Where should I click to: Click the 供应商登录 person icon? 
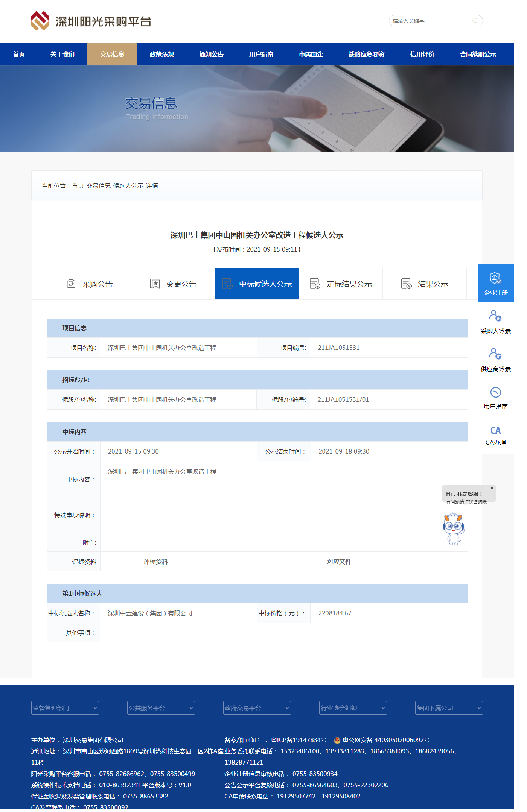495,354
